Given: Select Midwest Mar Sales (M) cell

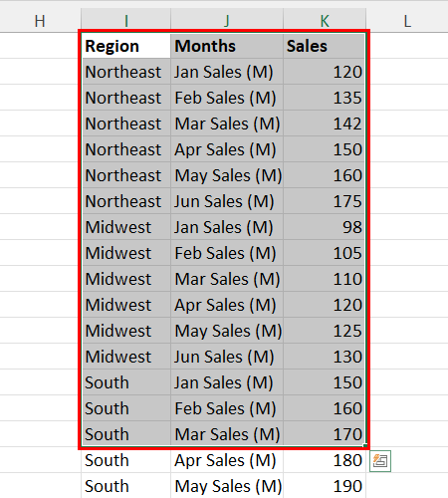Looking at the screenshot, I should pos(227,279).
